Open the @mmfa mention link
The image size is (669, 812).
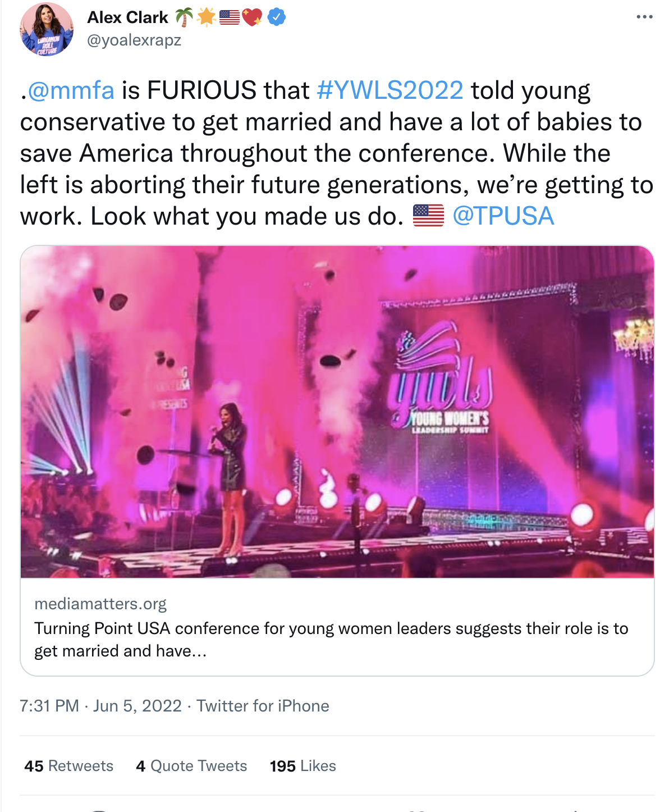pyautogui.click(x=71, y=90)
